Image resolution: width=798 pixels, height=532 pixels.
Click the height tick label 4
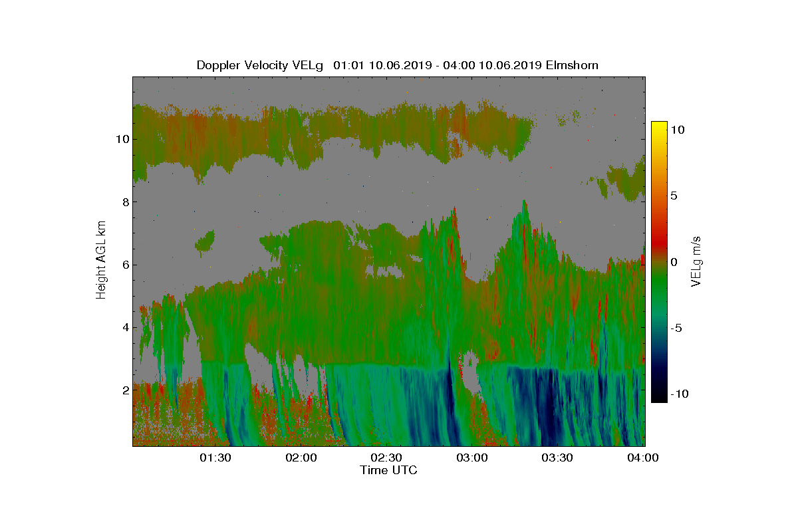click(x=124, y=327)
